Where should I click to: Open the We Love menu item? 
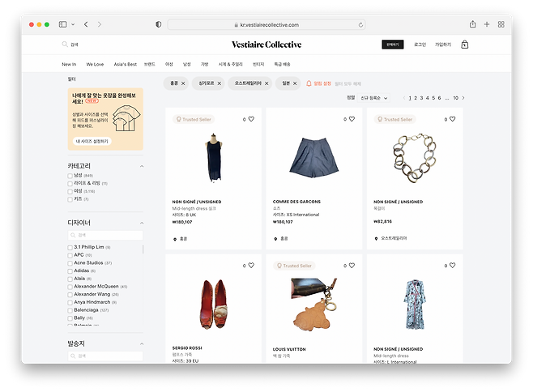coord(95,63)
